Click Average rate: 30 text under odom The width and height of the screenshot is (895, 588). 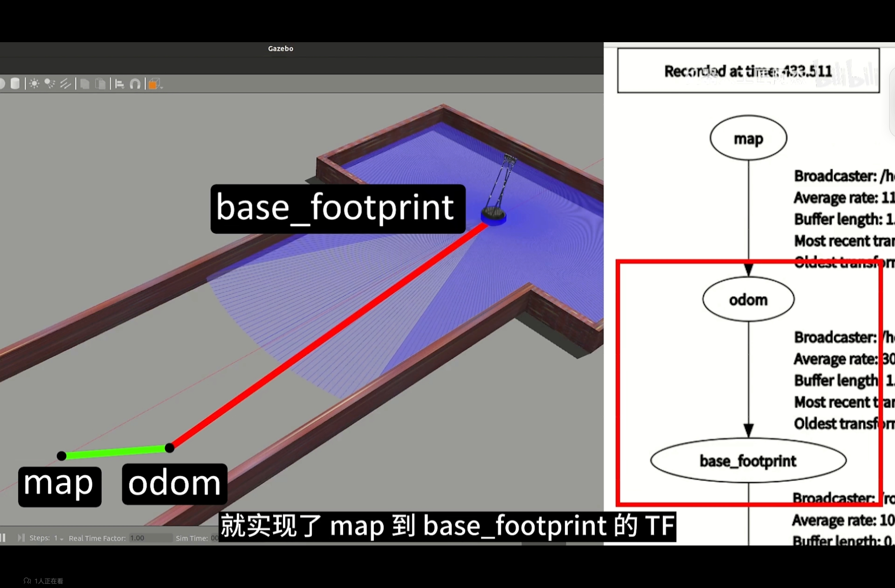click(x=844, y=359)
